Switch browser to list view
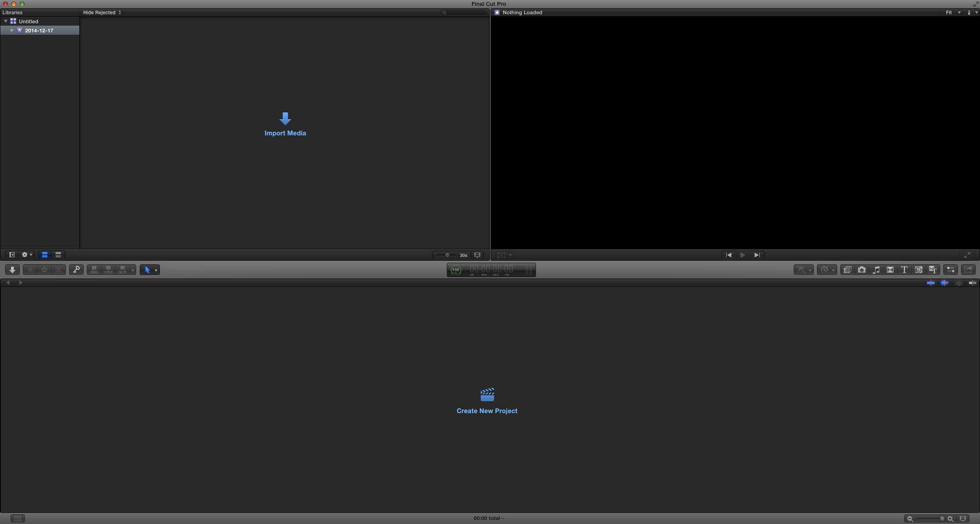The image size is (980, 524). [58, 255]
